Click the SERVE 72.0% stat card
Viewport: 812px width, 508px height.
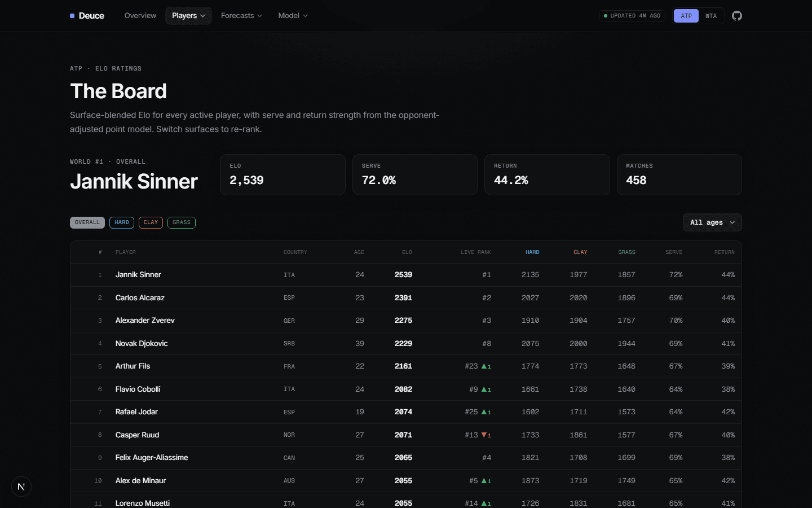click(415, 175)
